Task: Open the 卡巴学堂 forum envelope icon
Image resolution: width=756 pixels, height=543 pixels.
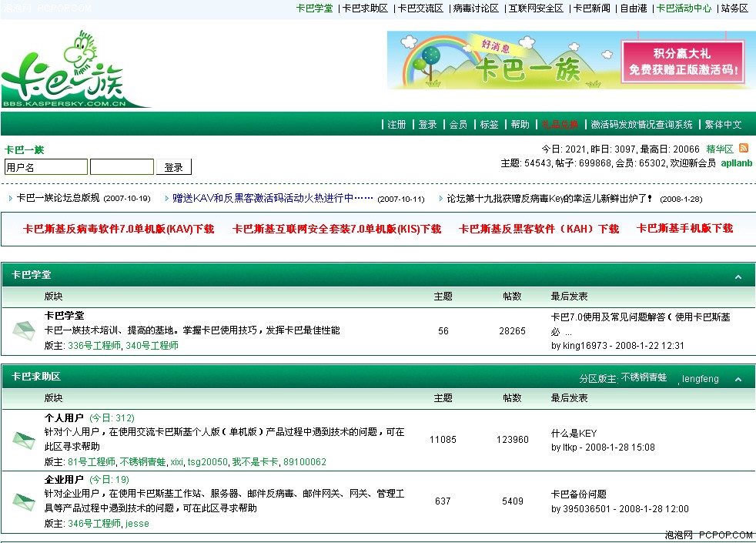Action: pos(24,330)
